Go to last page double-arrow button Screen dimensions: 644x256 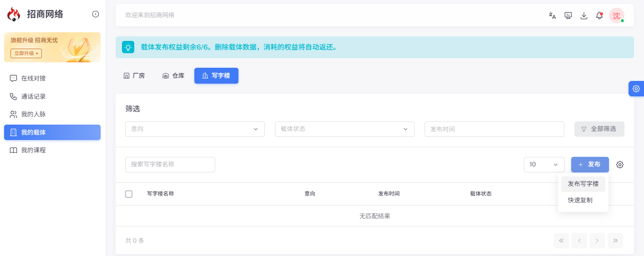point(615,241)
